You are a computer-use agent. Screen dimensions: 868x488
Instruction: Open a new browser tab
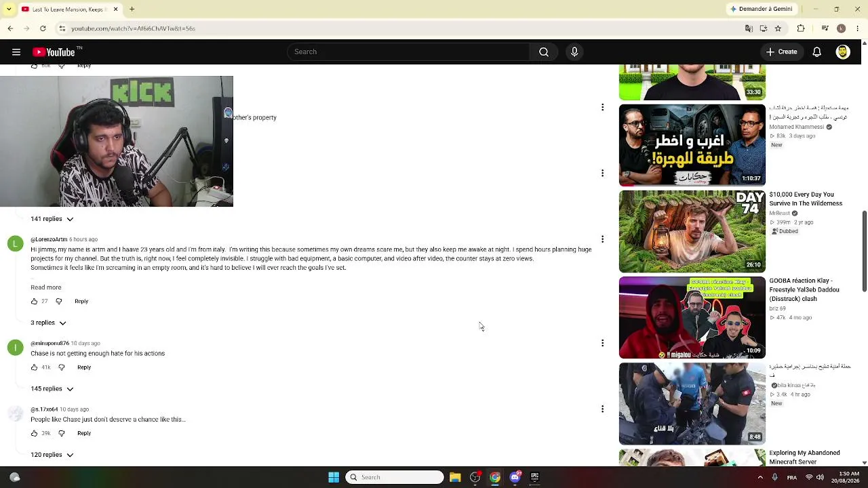point(132,9)
